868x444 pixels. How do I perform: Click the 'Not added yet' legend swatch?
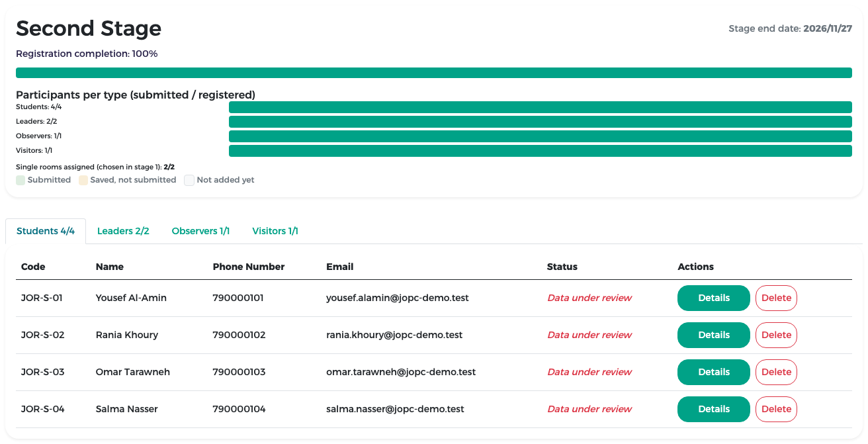189,180
